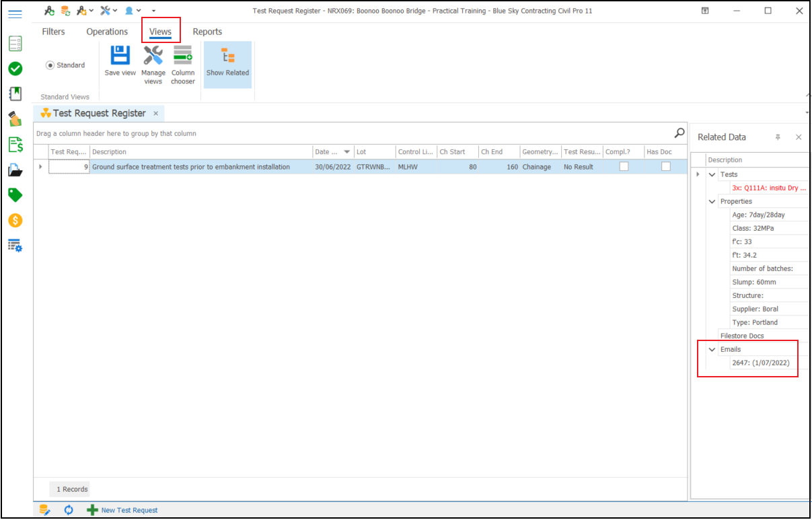This screenshot has width=812, height=520.
Task: Open the Reports ribbon tab
Action: pos(207,32)
